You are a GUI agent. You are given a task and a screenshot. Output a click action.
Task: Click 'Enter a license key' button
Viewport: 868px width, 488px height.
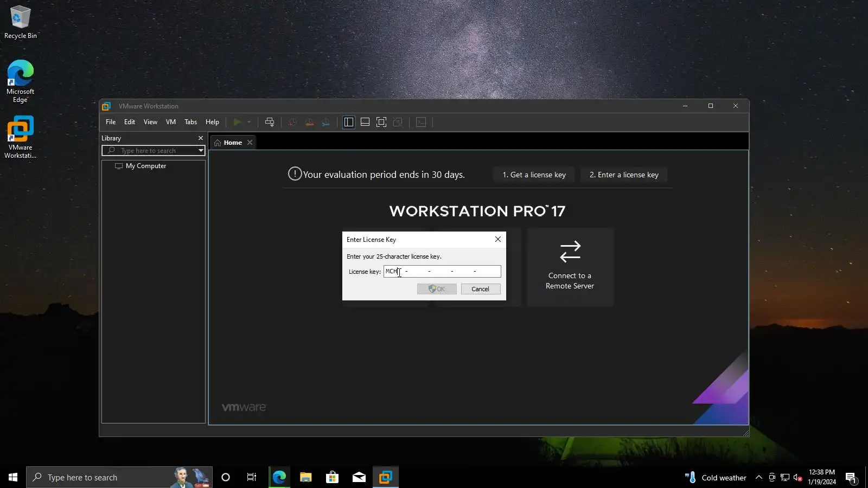pyautogui.click(x=624, y=175)
